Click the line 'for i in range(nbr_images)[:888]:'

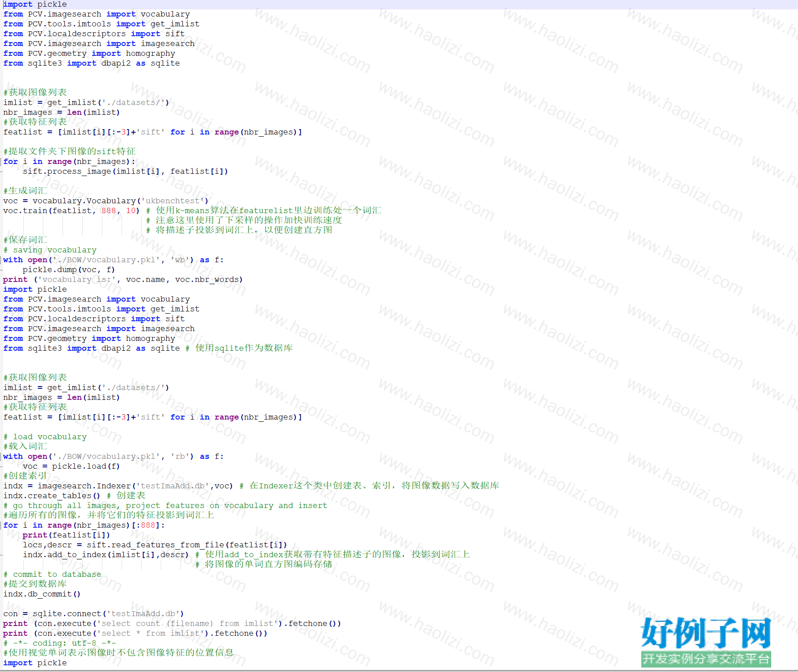pyautogui.click(x=84, y=525)
